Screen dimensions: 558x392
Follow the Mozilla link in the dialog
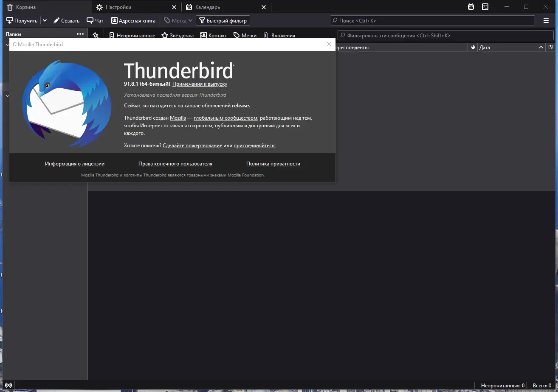click(178, 118)
